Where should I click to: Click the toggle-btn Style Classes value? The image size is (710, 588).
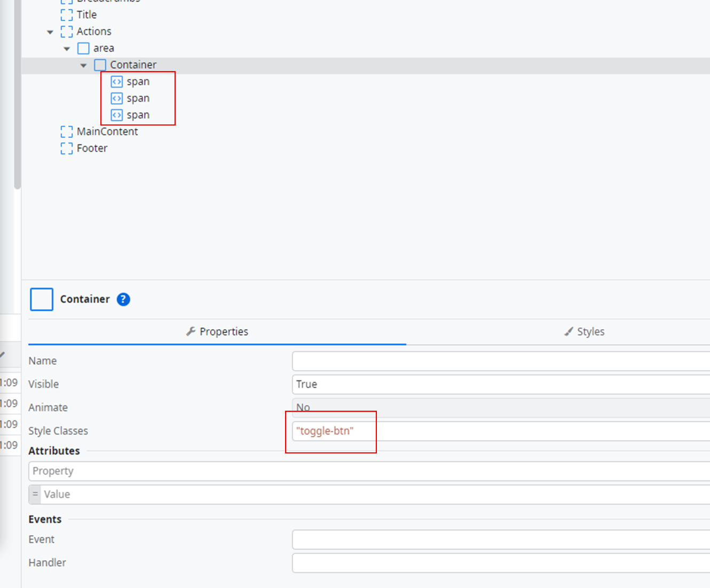click(325, 430)
